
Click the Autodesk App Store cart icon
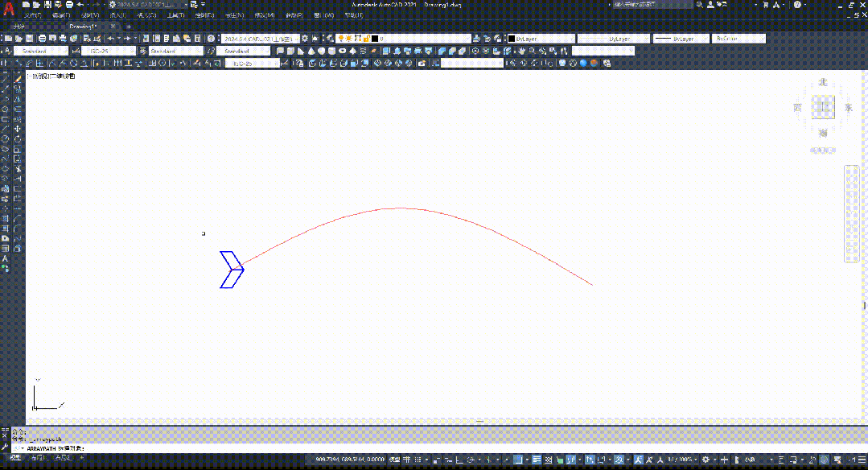coord(766,5)
